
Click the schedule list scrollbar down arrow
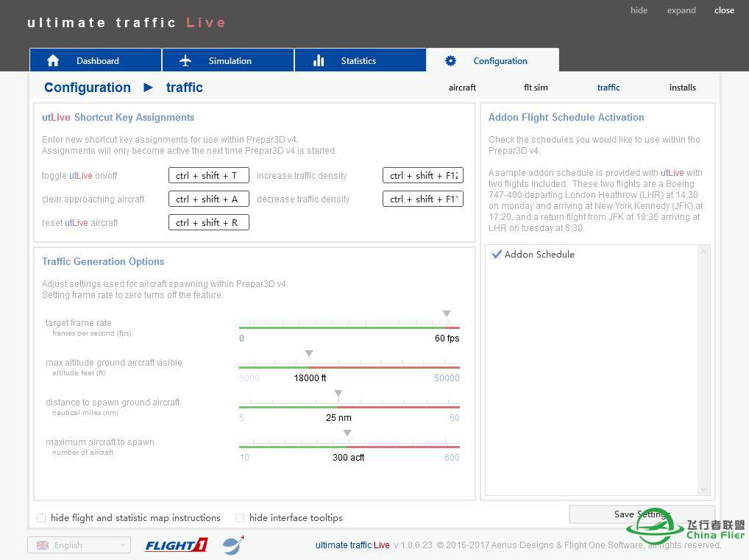tap(703, 489)
